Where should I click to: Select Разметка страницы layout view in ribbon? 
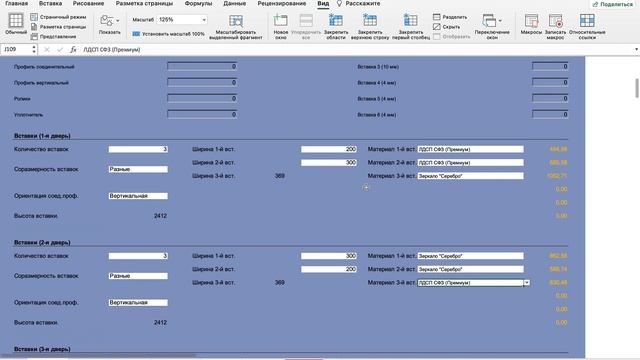(x=58, y=27)
